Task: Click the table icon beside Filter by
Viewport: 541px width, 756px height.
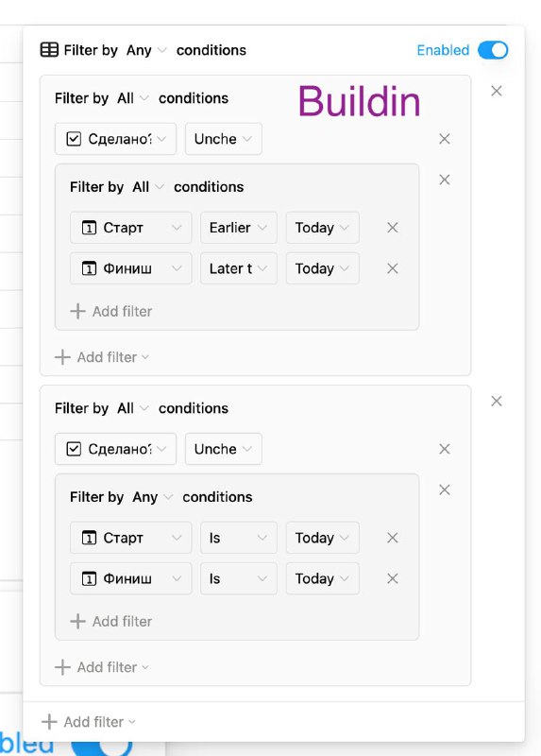Action: [49, 50]
